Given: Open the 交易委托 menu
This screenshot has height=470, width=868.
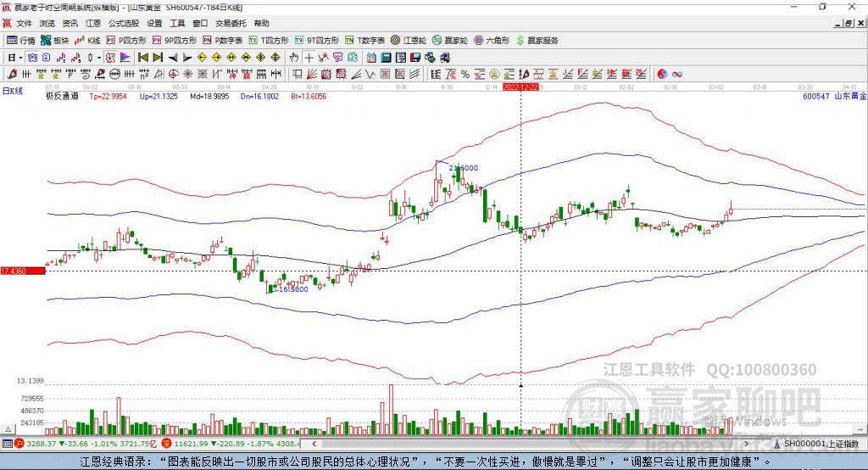Looking at the screenshot, I should [231, 23].
